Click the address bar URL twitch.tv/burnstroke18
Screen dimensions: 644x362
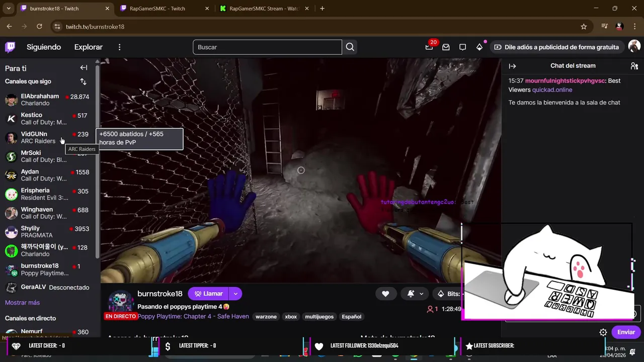point(95,27)
